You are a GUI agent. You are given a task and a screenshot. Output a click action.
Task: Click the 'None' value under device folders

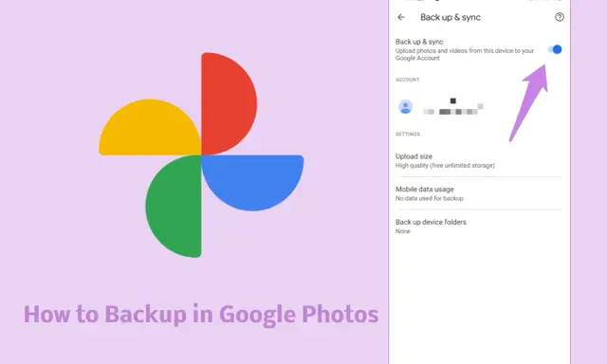point(402,231)
